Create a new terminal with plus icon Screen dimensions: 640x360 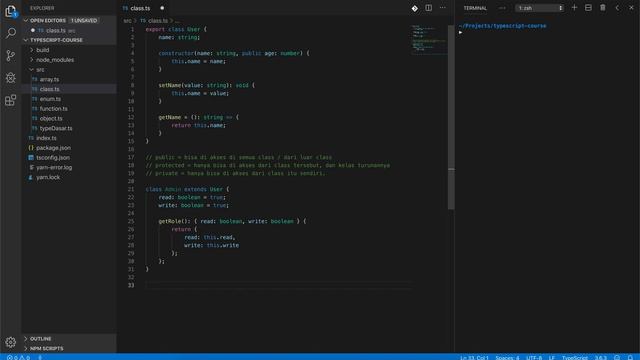[x=574, y=8]
